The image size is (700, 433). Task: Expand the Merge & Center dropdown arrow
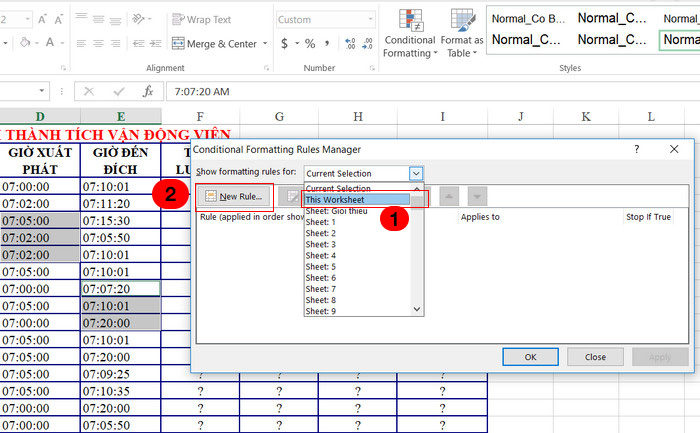pyautogui.click(x=265, y=44)
